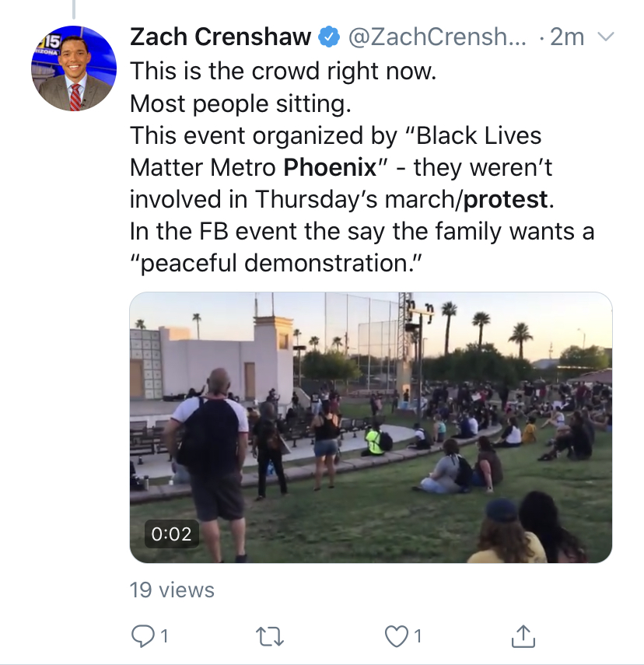Expand the tweet options chevron
The width and height of the screenshot is (644, 665).
click(605, 37)
